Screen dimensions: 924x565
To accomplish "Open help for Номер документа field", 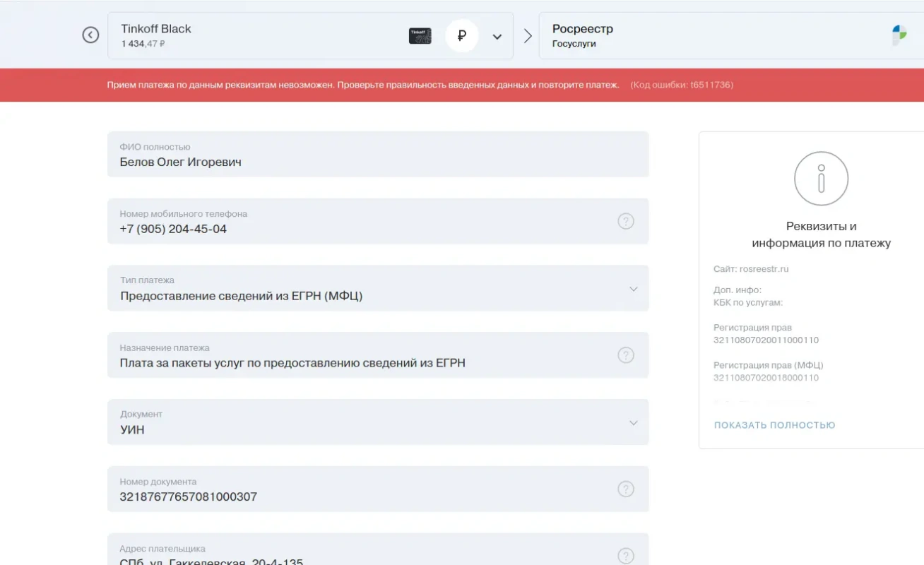I will [625, 489].
